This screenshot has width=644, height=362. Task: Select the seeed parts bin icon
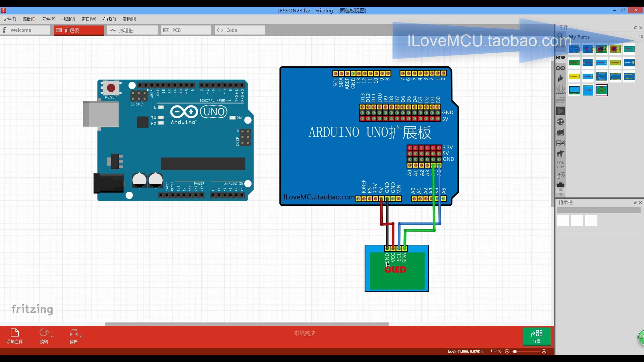pyautogui.click(x=560, y=88)
